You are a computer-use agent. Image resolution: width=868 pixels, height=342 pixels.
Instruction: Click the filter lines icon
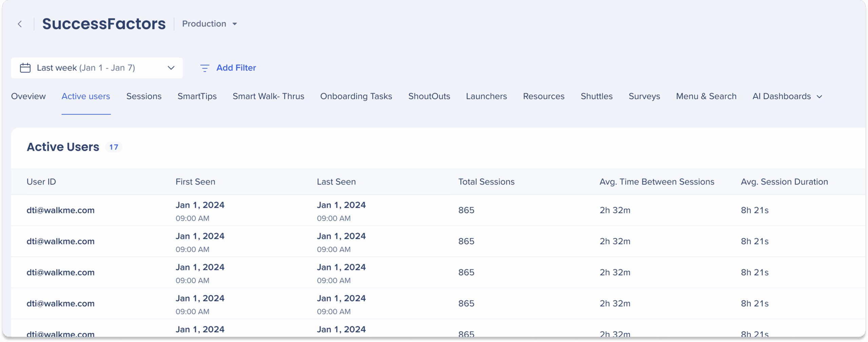tap(204, 68)
